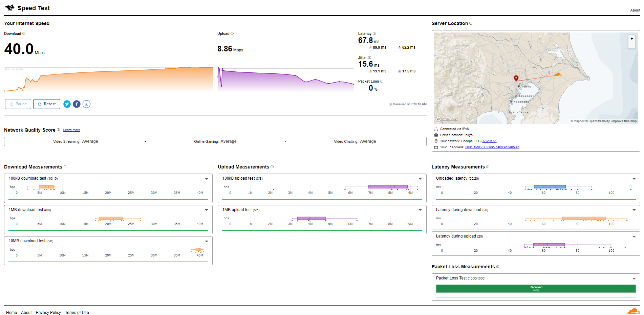Open Download info tooltip icon
This screenshot has height=315, width=644.
tap(24, 33)
